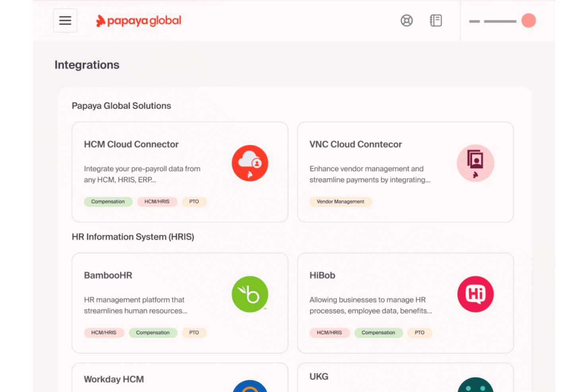Click the HCM Cloud Connector cloud icon

250,163
